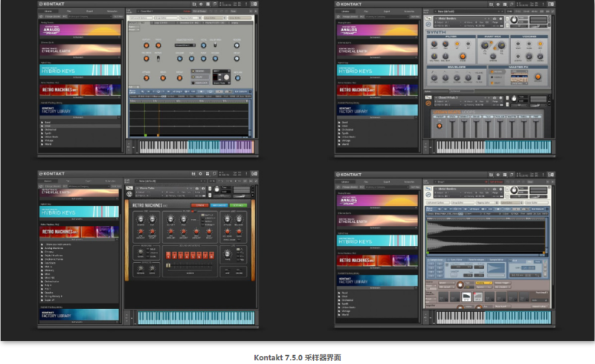Select the highlighted LP filter slot in bottom-right window
Image resolution: width=595 pixels, height=364 pixels.
click(x=466, y=297)
